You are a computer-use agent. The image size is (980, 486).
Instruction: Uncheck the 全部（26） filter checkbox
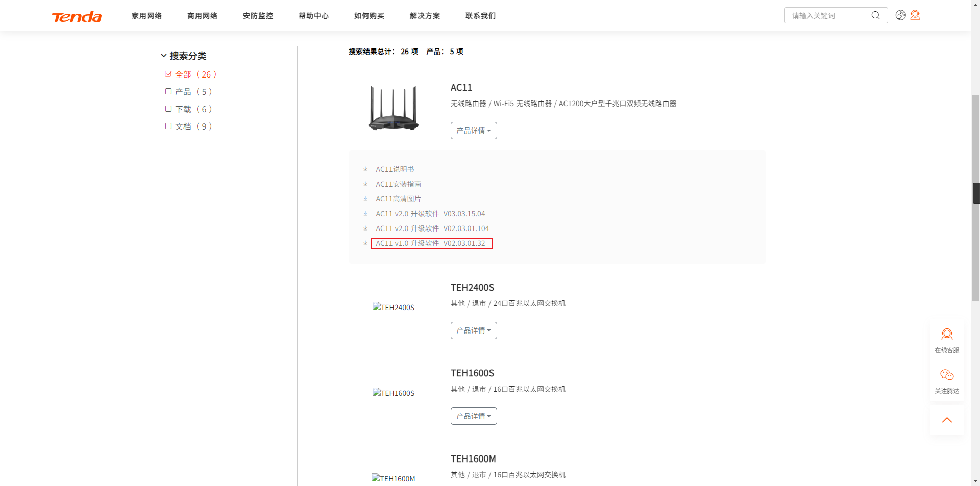coord(168,74)
